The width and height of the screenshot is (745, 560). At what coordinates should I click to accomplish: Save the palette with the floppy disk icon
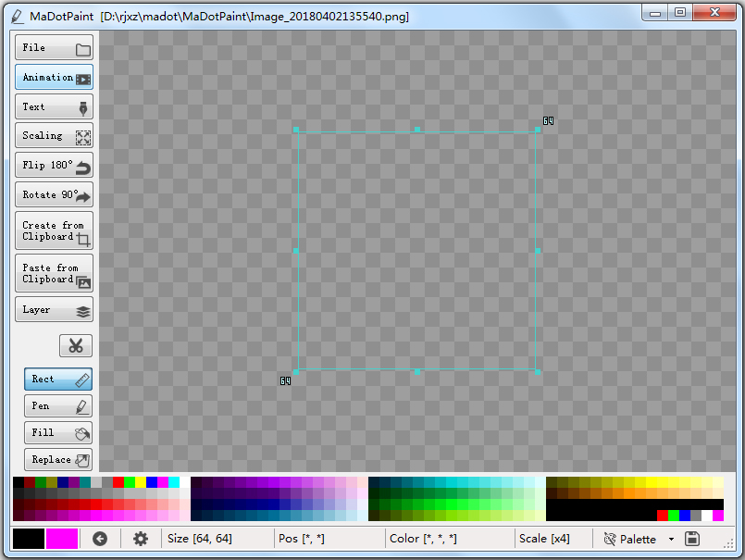coord(692,539)
